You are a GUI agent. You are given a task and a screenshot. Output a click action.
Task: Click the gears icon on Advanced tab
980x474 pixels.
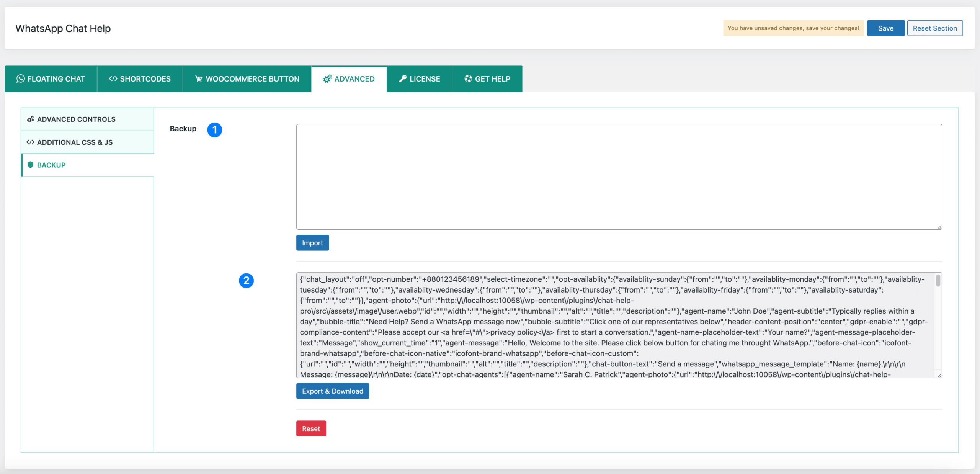[x=327, y=79]
